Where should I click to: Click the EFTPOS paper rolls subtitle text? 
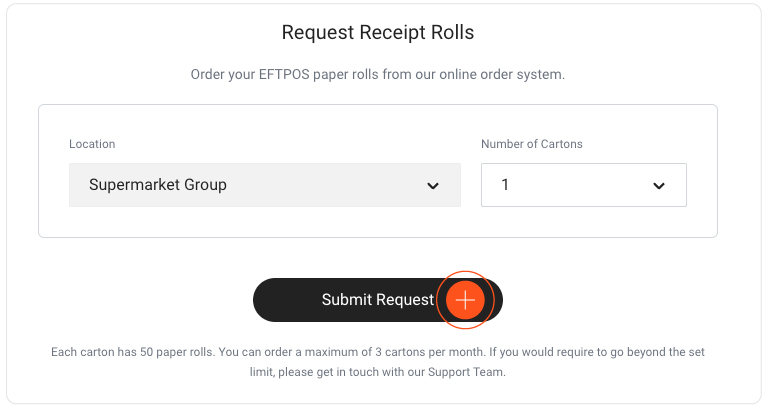378,74
